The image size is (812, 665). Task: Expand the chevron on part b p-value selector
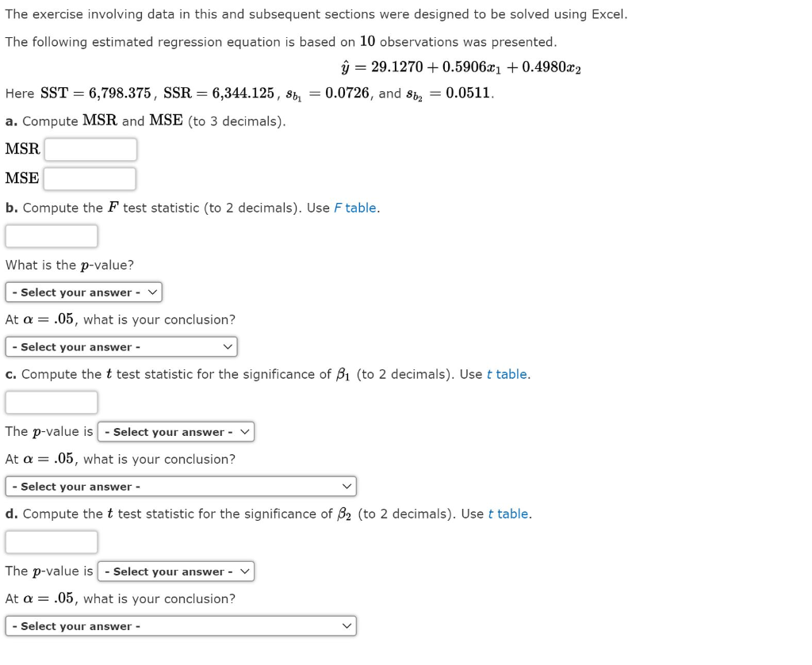(151, 292)
